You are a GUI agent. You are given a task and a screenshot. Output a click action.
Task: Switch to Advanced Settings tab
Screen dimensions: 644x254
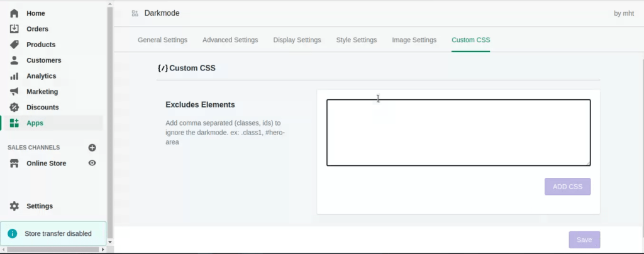point(230,40)
